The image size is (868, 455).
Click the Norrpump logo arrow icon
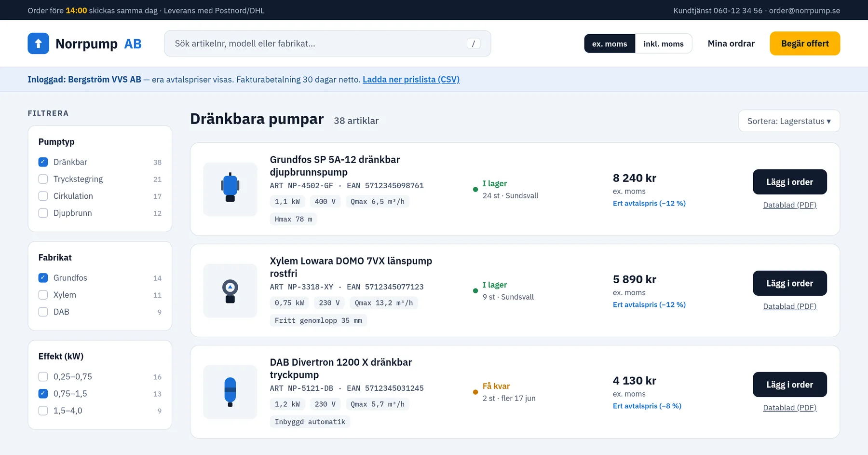38,43
